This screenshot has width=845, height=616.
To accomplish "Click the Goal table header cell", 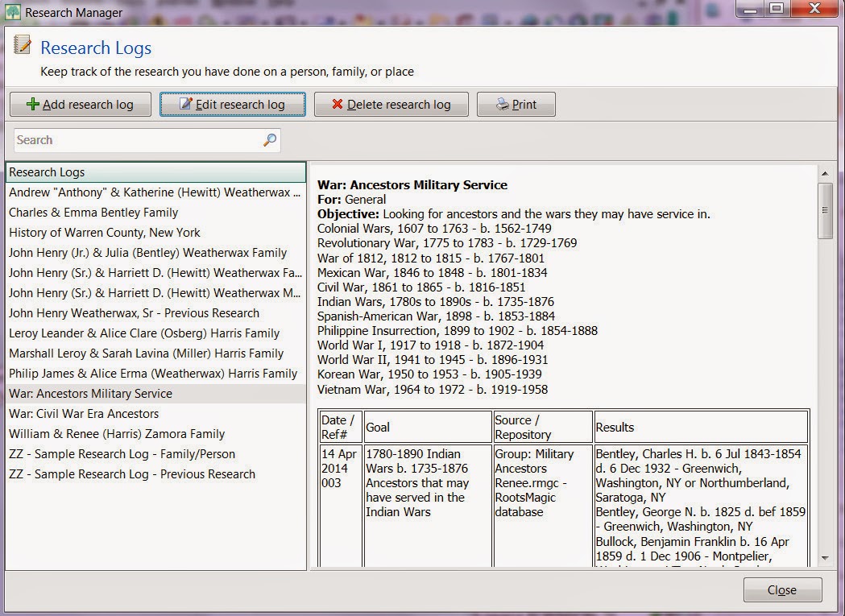I will coord(428,428).
